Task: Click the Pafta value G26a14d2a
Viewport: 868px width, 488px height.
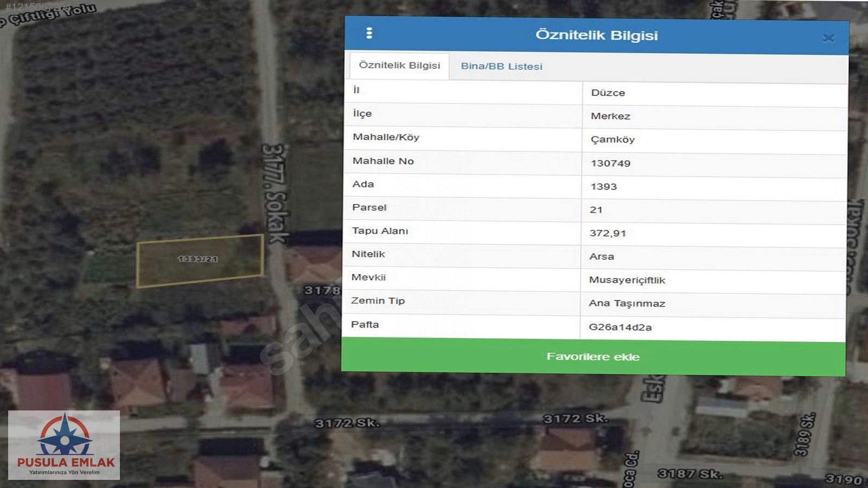Action: pos(620,327)
